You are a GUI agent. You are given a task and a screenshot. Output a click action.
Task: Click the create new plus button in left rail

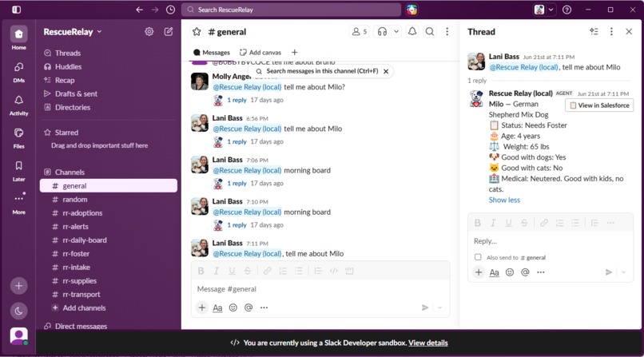[x=19, y=286]
